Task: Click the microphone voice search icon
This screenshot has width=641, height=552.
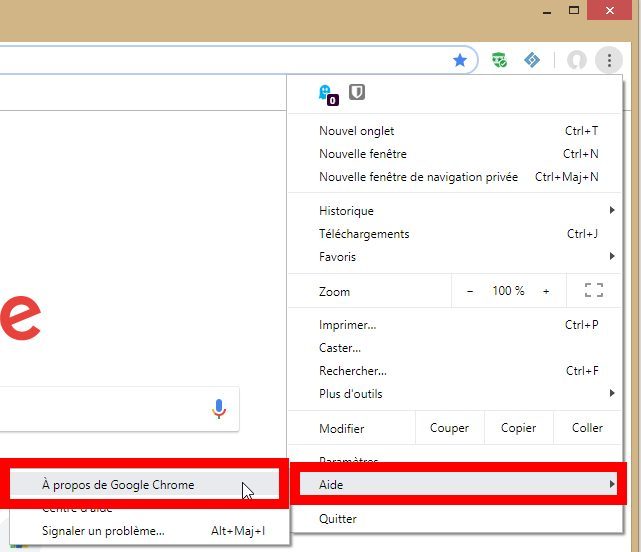Action: click(219, 408)
